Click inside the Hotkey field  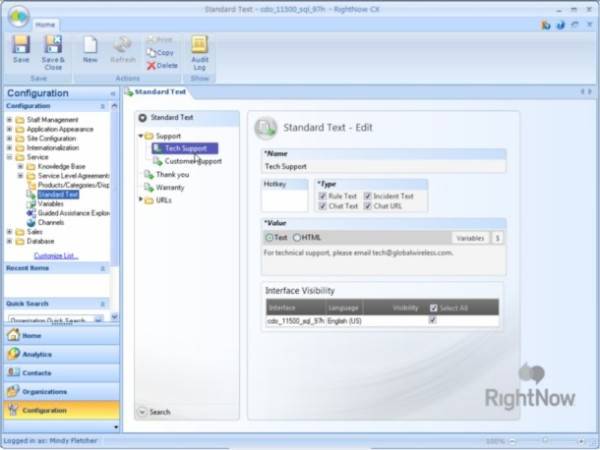(x=285, y=200)
